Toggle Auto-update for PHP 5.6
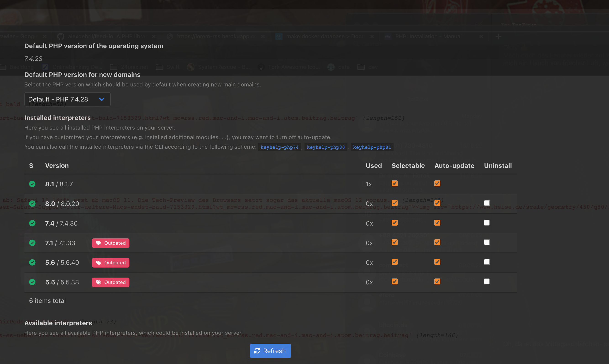Screen dimensions: 609x364 point(437,262)
